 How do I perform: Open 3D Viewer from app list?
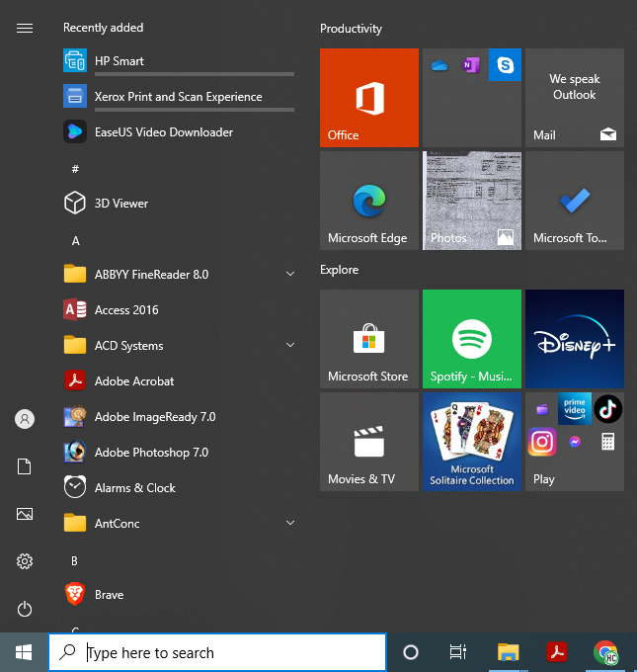[x=179, y=204]
